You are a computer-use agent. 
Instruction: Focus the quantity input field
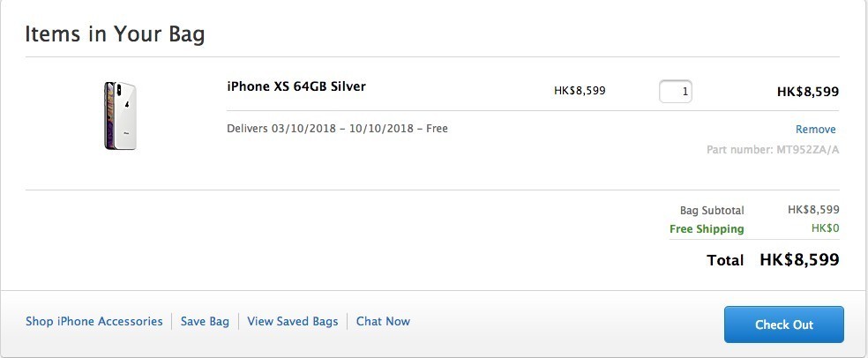(x=676, y=91)
